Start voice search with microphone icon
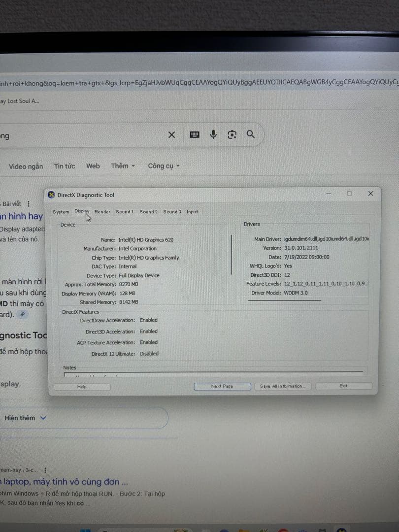 click(x=213, y=134)
